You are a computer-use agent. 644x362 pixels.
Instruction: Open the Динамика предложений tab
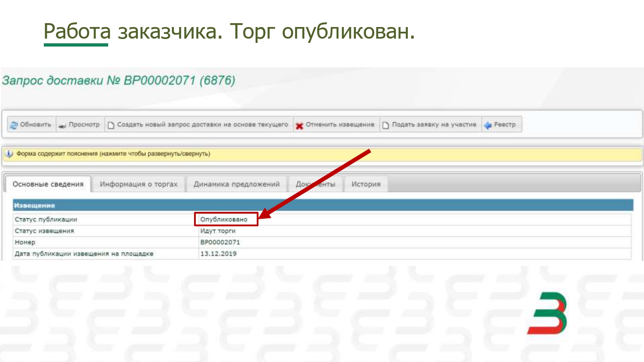236,184
